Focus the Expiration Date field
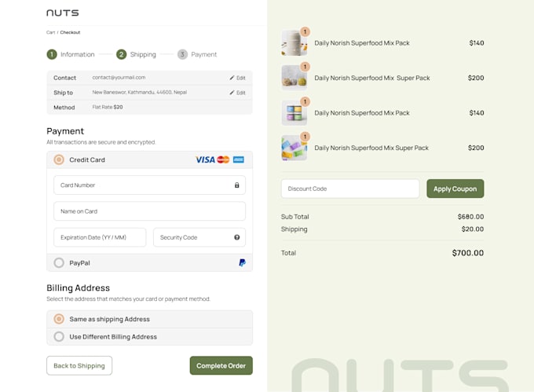The width and height of the screenshot is (534, 392). 100,237
